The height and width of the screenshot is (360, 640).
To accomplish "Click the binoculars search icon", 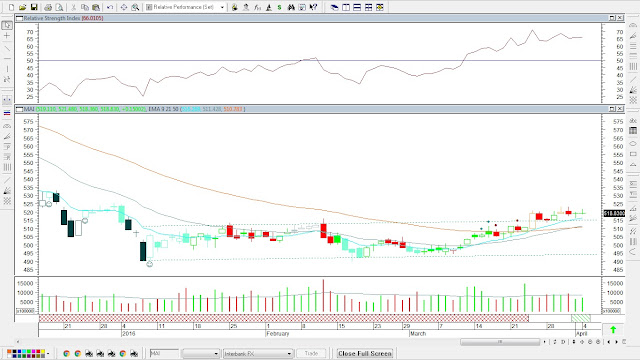I will pyautogui.click(x=291, y=7).
